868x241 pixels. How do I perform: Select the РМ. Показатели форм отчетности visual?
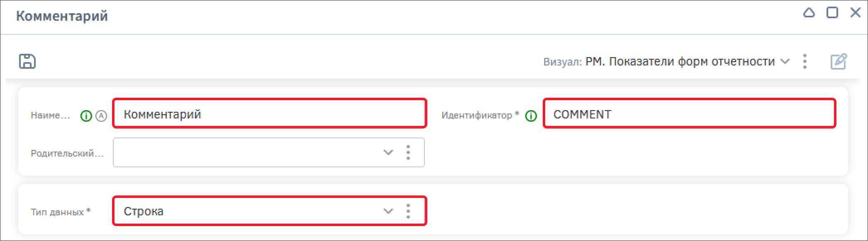coord(680,61)
